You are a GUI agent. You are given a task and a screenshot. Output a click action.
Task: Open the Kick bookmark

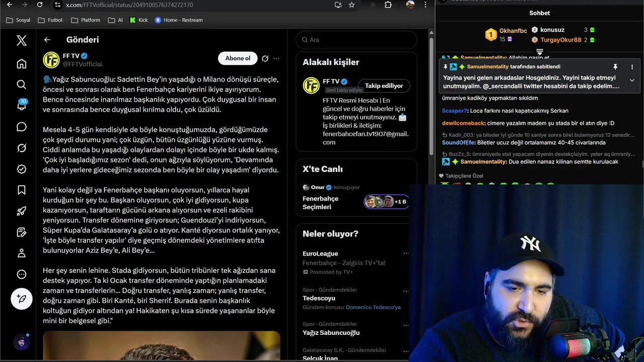click(x=138, y=20)
